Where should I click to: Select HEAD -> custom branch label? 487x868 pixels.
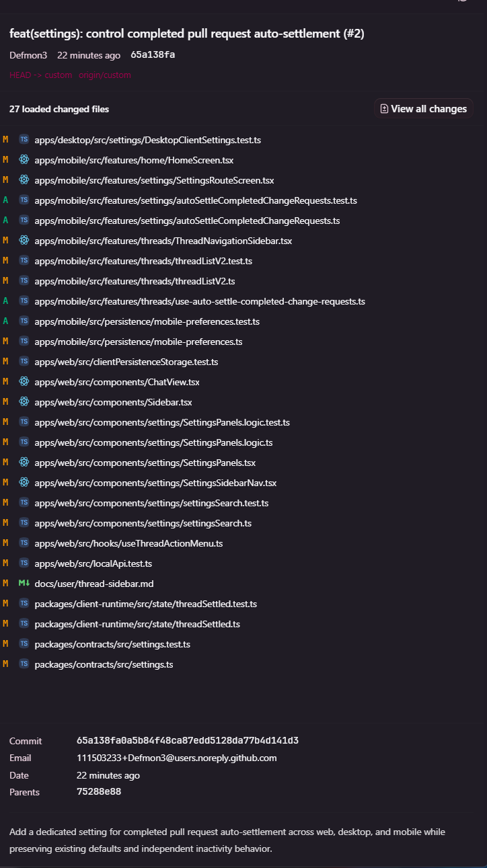pos(41,75)
